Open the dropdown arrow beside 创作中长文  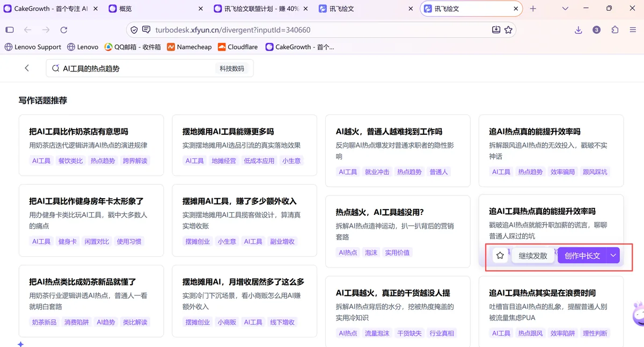(x=613, y=256)
